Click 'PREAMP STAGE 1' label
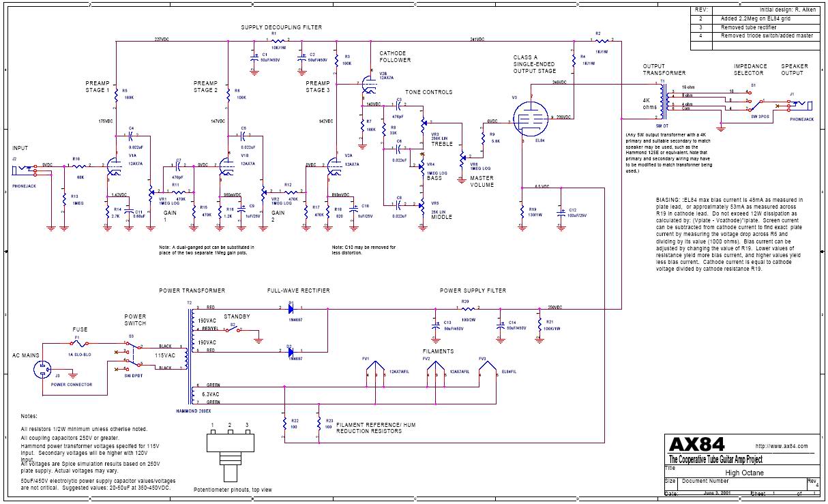828x504 pixels. 97,86
